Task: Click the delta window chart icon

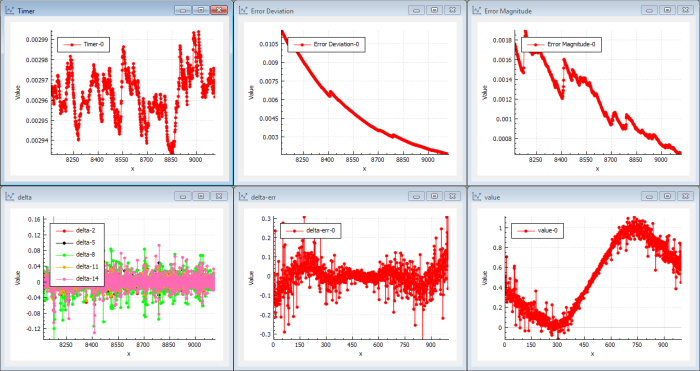Action: click(x=10, y=196)
